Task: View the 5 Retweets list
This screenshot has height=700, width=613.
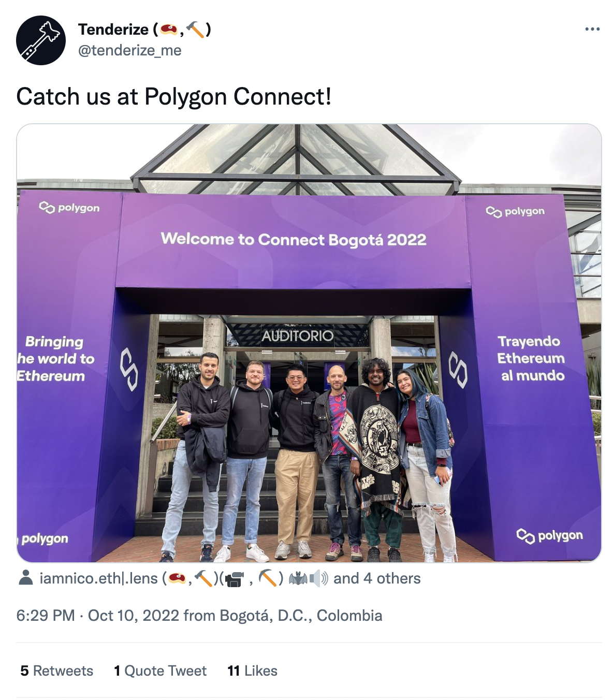Action: point(57,670)
